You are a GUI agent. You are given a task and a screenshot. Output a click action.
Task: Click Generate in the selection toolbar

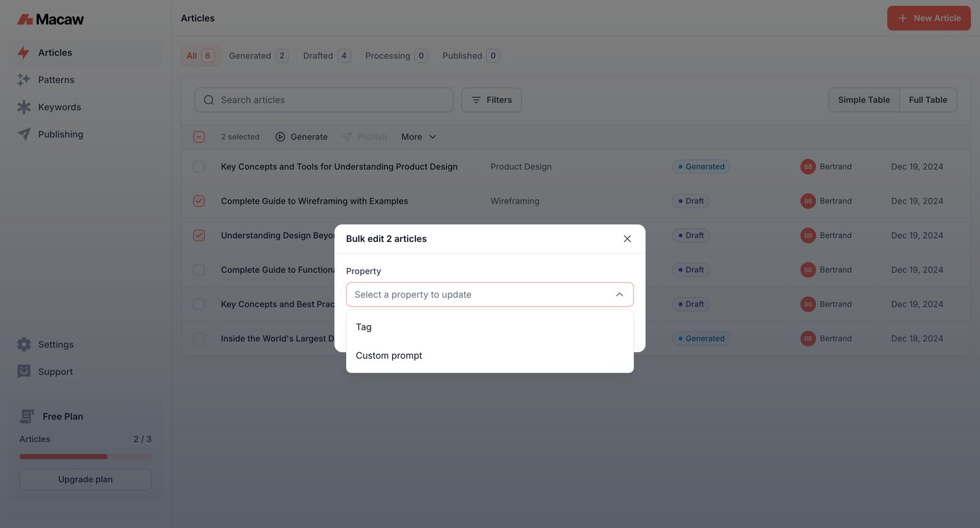pyautogui.click(x=301, y=137)
